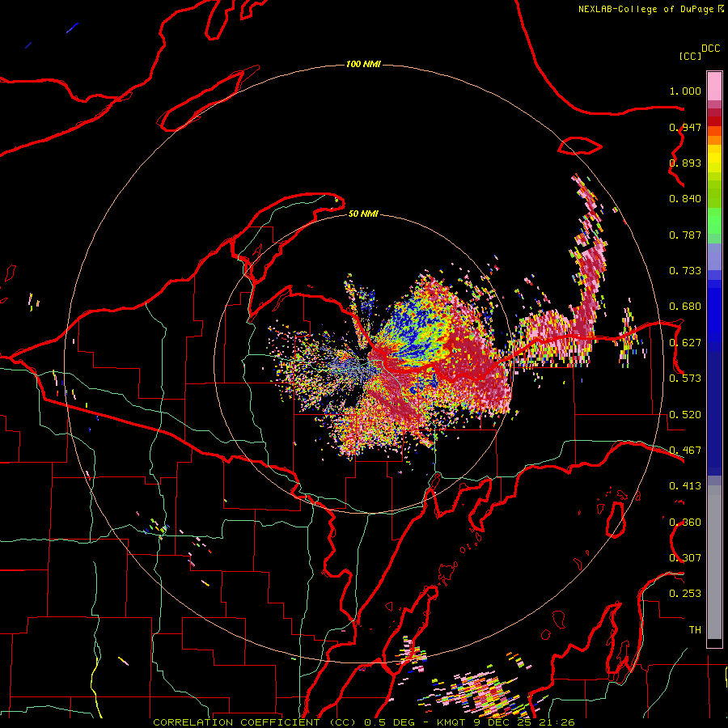Click the 0.467 scale value
This screenshot has height=728, width=728.
pyautogui.click(x=685, y=451)
